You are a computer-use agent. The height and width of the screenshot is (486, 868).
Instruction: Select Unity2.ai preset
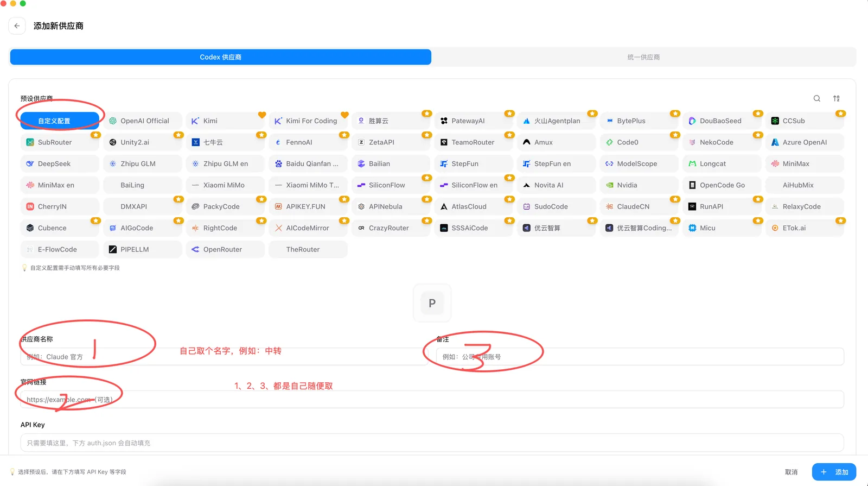[x=143, y=142]
